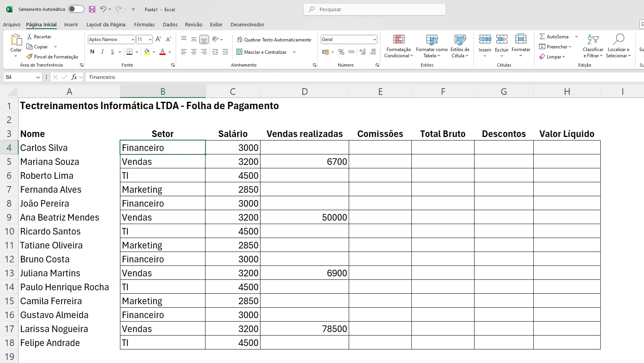The height and width of the screenshot is (363, 644).
Task: Click the Undo arrow icon
Action: click(103, 9)
